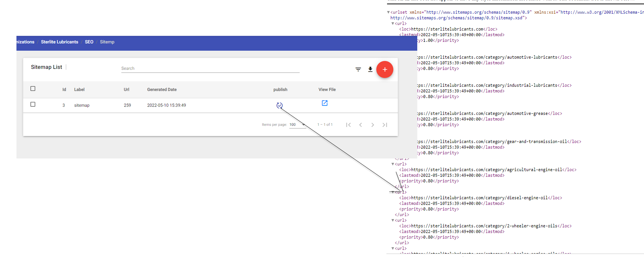
Task: Jump to last page of table
Action: click(x=385, y=125)
